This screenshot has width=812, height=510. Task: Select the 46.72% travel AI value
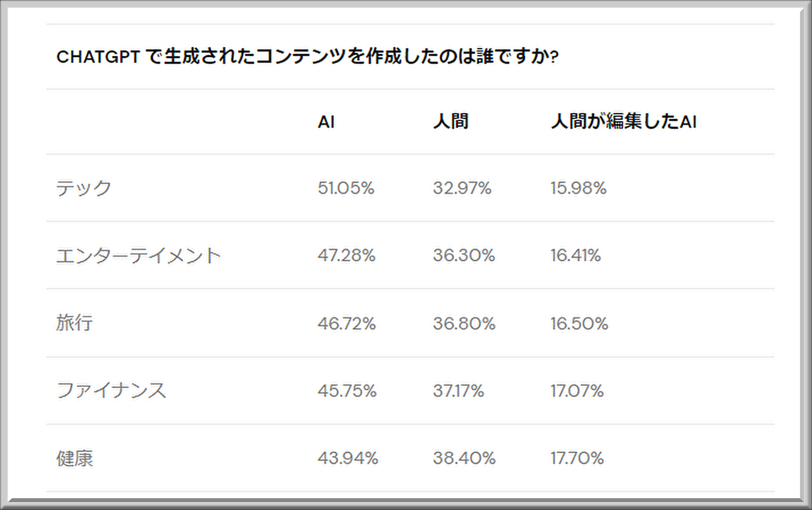[x=347, y=324]
